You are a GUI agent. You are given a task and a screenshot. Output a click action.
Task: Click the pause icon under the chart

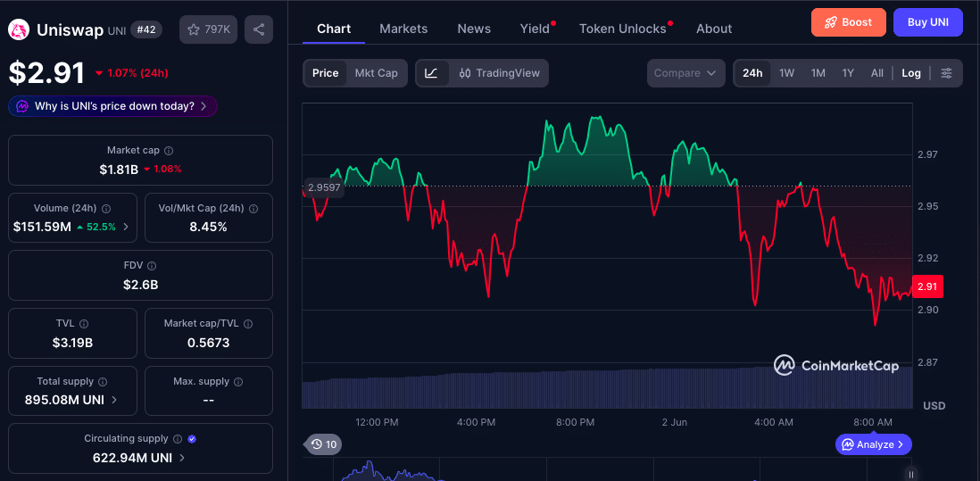(x=912, y=474)
